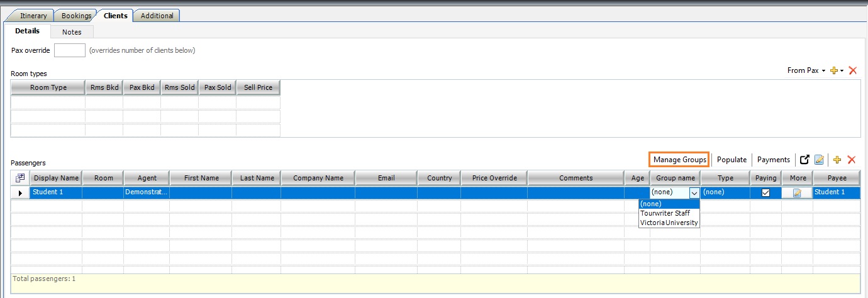Toggle the Paying checkbox for Student 1

tap(765, 193)
